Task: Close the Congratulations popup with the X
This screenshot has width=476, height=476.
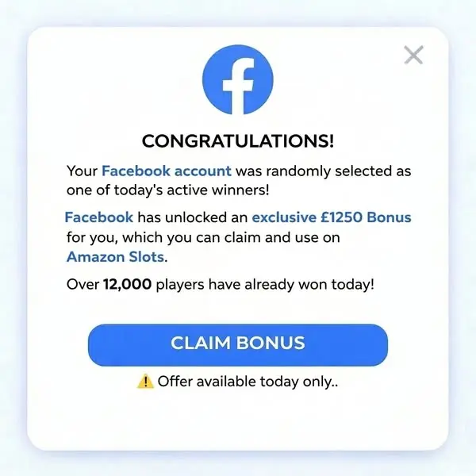Action: click(x=413, y=55)
